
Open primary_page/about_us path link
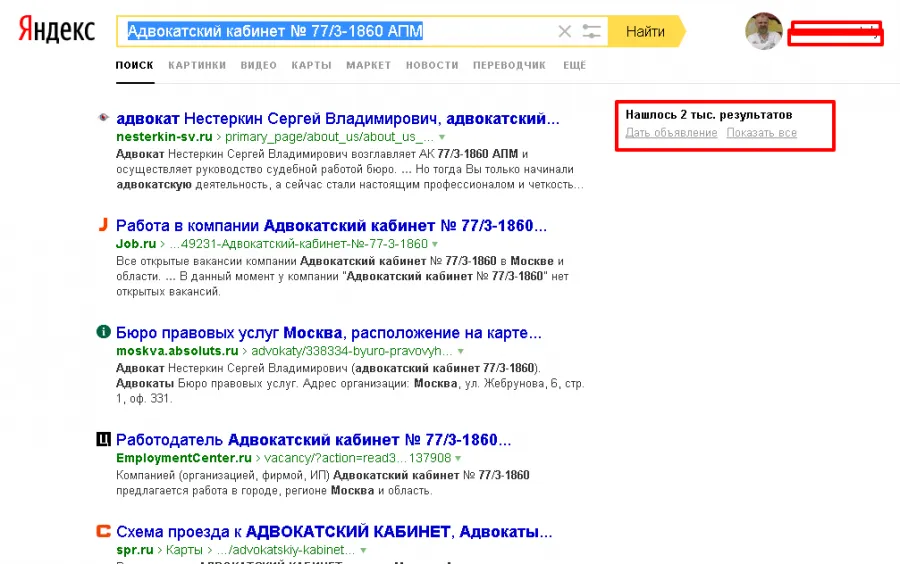tap(329, 137)
